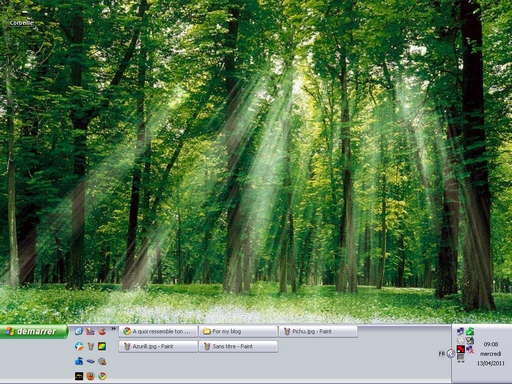Click the 09:08 clock in the tray
This screenshot has width=512, height=384.
point(491,344)
